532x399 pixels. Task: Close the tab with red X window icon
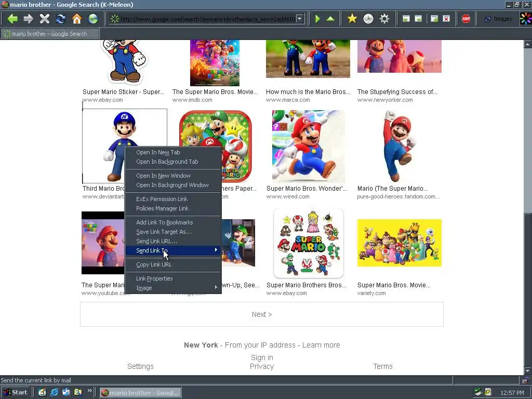click(446, 19)
